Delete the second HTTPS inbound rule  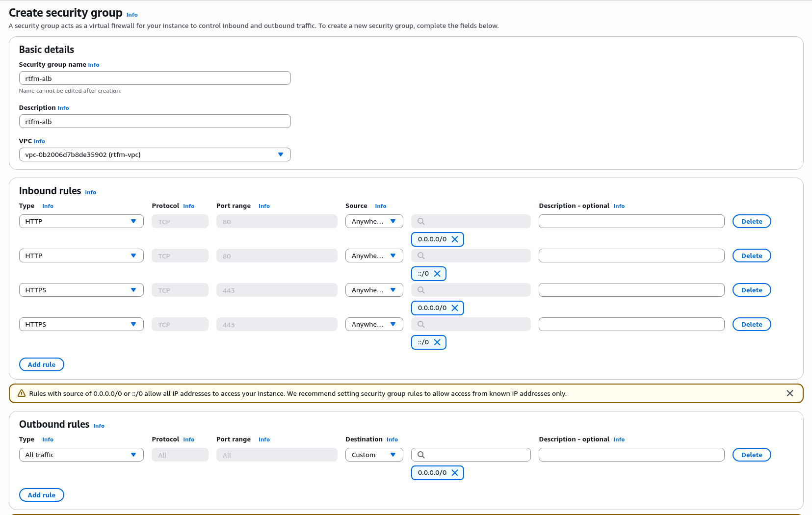pos(751,324)
